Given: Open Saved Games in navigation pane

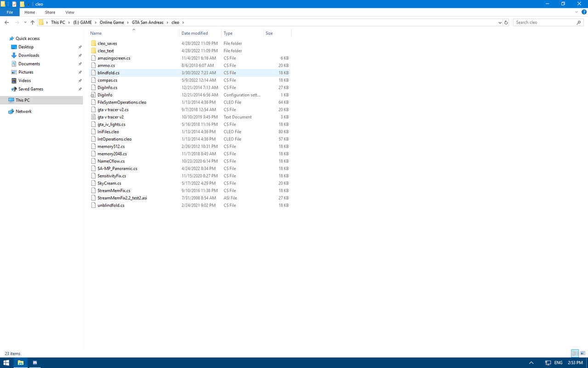Looking at the screenshot, I should pos(30,89).
